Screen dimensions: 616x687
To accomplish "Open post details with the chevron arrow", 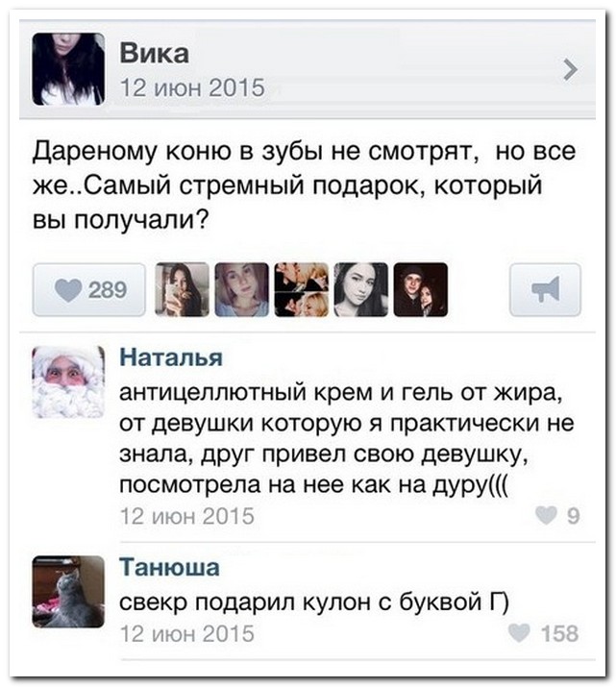I will 570,70.
